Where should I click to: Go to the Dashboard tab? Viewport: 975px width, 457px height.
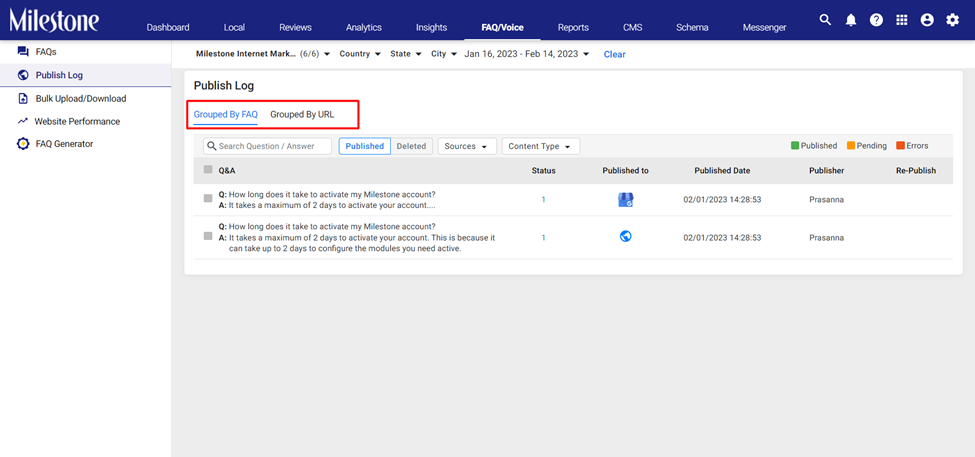coord(168,27)
